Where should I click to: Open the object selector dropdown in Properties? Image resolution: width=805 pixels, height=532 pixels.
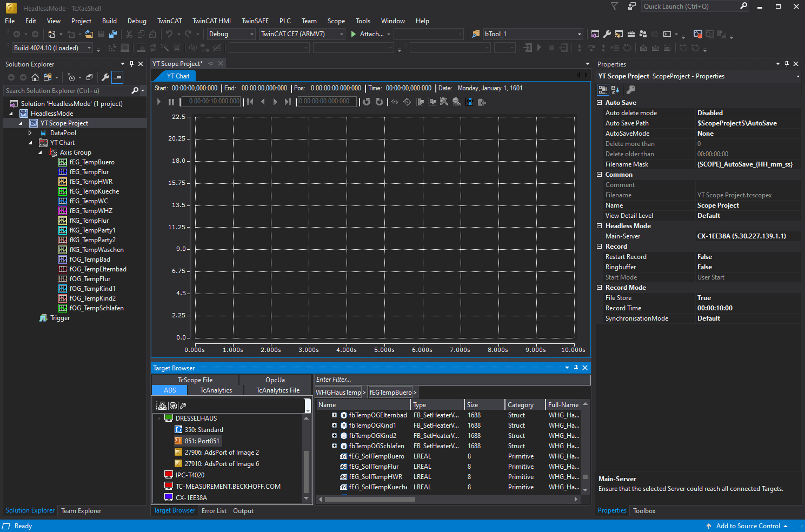pos(798,76)
